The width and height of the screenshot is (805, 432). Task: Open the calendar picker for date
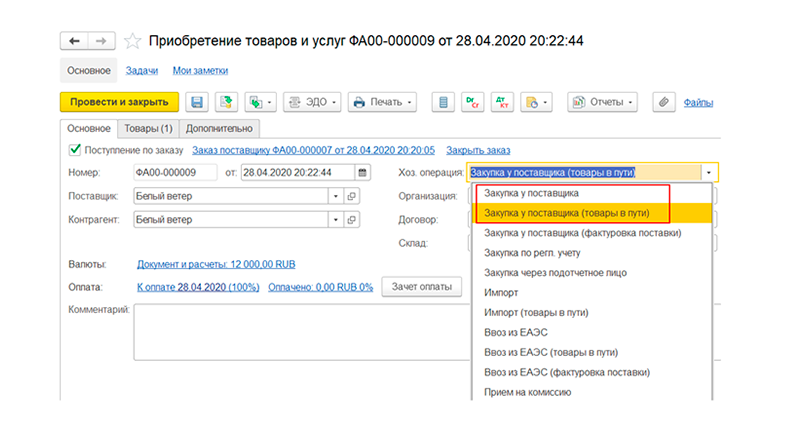[362, 173]
